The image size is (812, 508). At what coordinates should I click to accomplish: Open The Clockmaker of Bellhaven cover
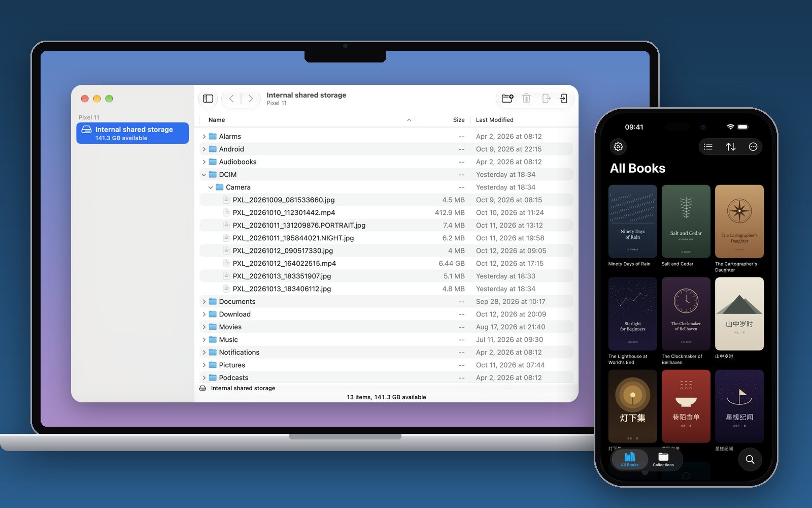click(x=686, y=314)
